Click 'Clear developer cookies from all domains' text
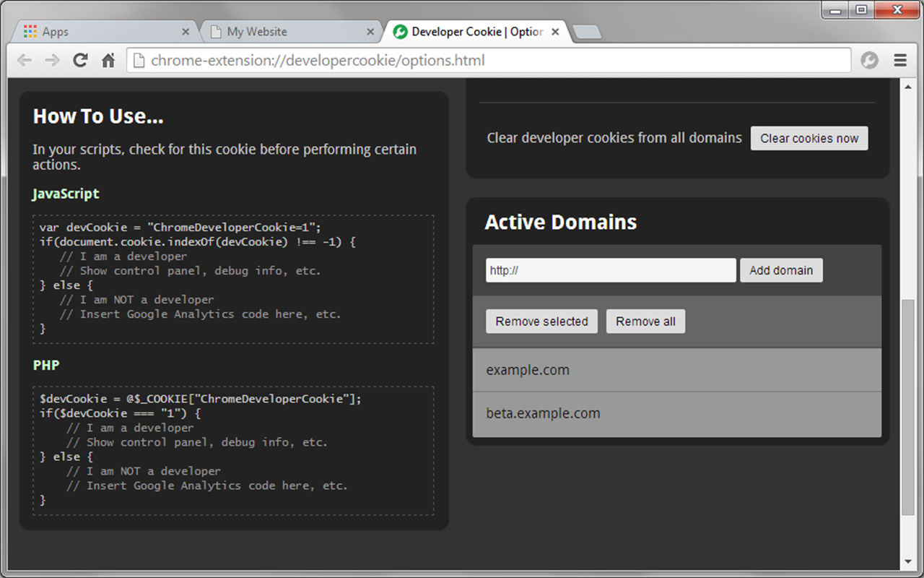Image resolution: width=924 pixels, height=578 pixels. [x=614, y=138]
